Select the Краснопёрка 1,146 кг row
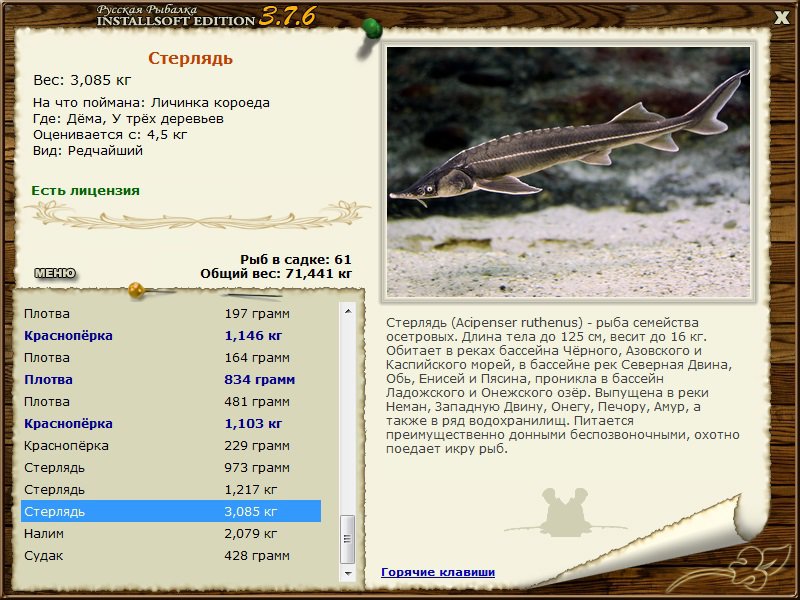 [171, 336]
